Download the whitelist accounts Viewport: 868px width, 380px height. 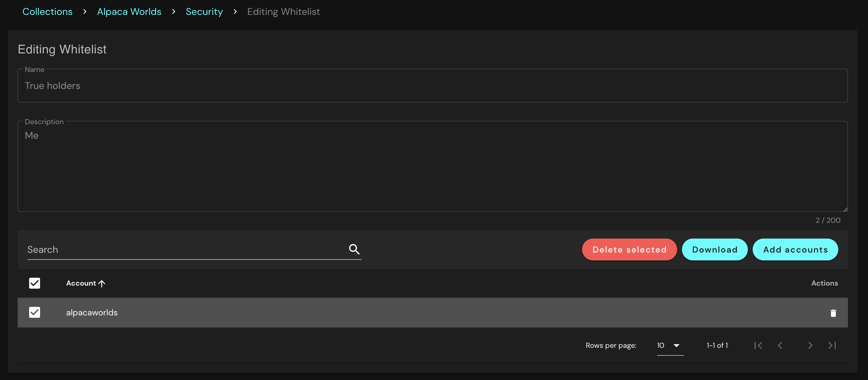tap(715, 249)
